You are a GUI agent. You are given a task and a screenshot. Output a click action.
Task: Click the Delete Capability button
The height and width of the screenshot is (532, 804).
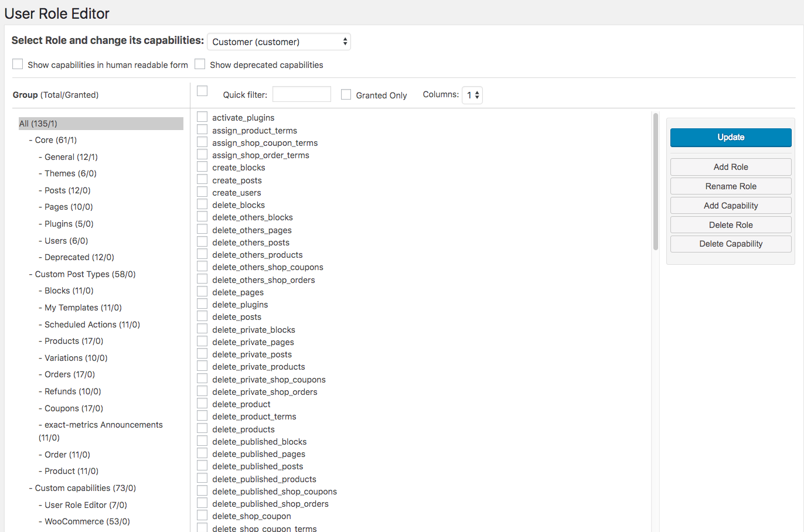pos(731,244)
